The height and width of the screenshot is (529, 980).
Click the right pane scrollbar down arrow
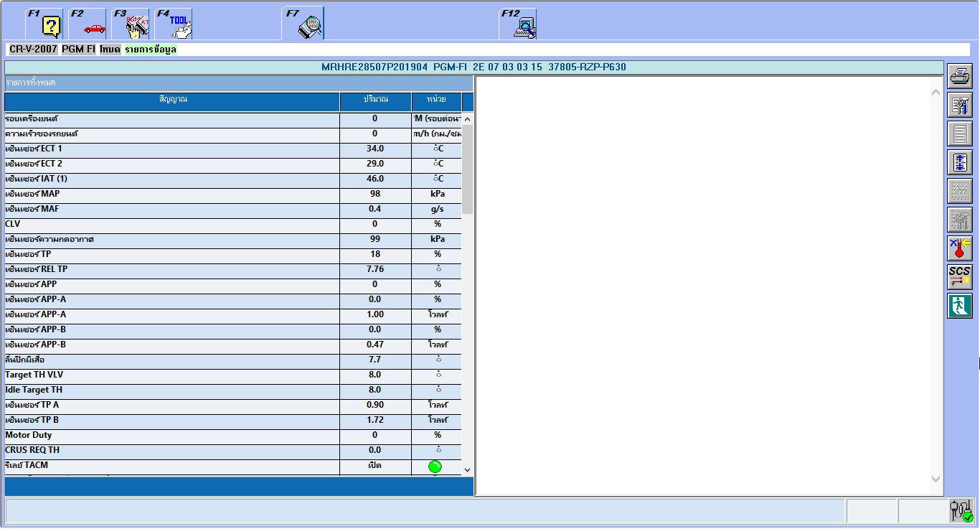coord(935,479)
